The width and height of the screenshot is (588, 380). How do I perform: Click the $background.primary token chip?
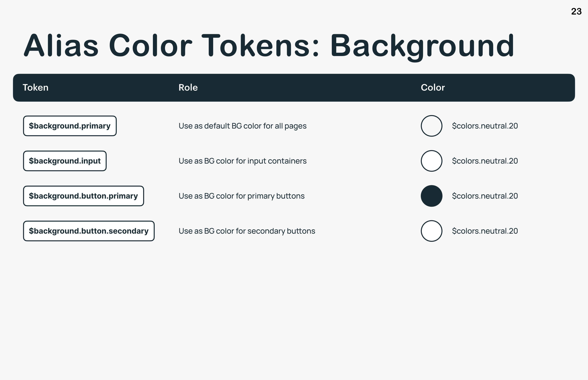point(70,126)
